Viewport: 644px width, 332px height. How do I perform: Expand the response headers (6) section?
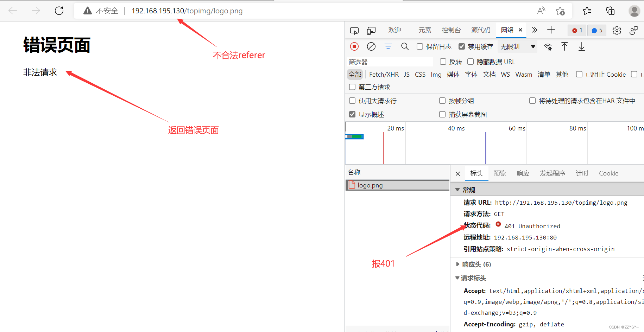[458, 264]
